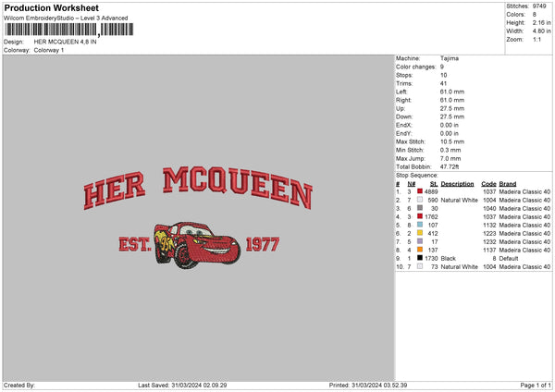
Task: Click the 'Default' brand in row 9
Action: pos(509,259)
